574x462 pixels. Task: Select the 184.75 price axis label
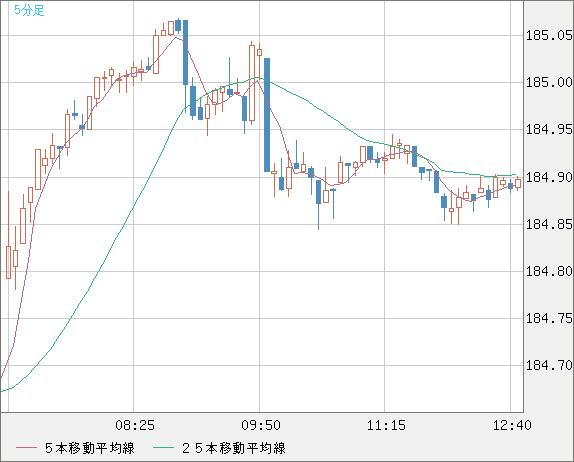[x=549, y=318]
